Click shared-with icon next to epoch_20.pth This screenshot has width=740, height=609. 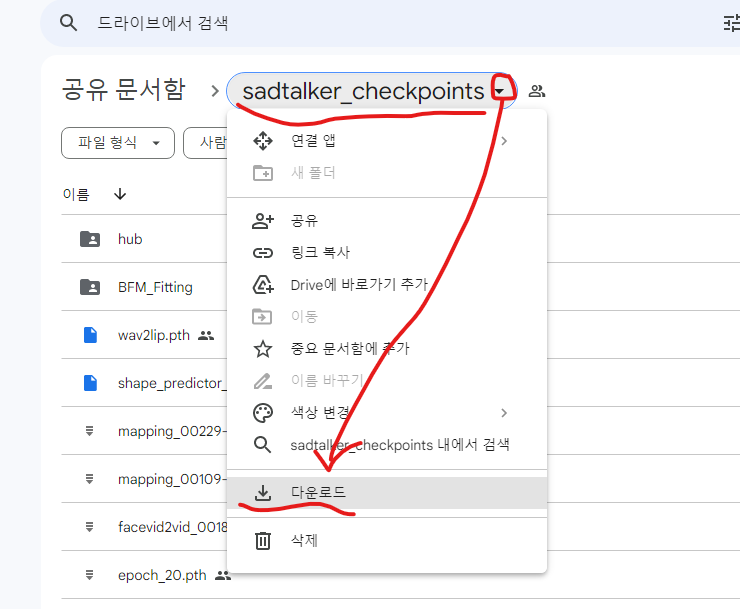(223, 575)
